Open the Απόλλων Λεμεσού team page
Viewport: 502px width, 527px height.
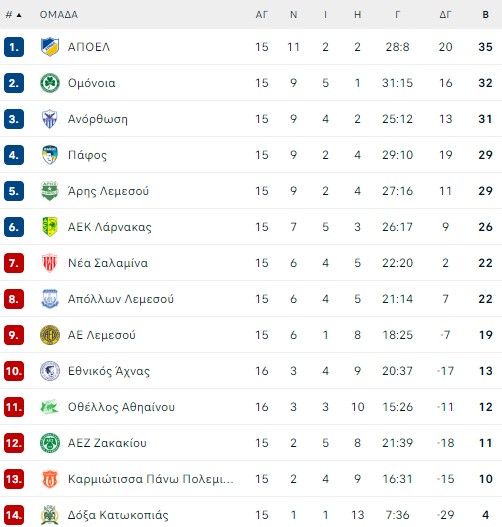point(121,299)
